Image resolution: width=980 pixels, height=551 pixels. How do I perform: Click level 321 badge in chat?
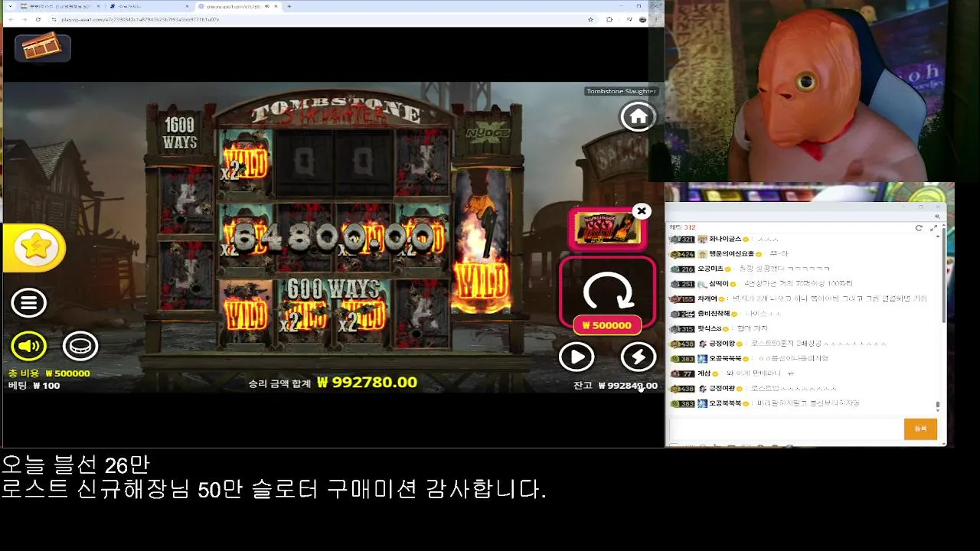click(681, 240)
